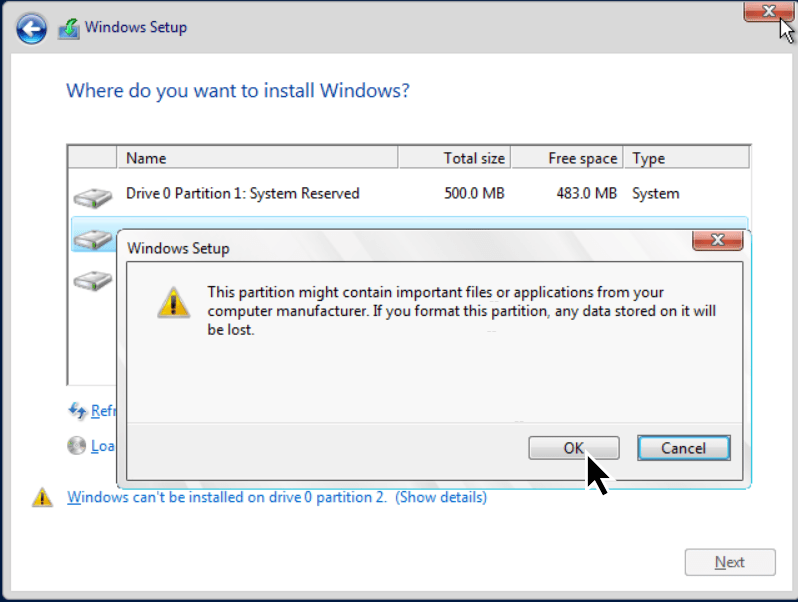Click the Refresh arrows icon
This screenshot has width=798, height=602.
(x=77, y=410)
